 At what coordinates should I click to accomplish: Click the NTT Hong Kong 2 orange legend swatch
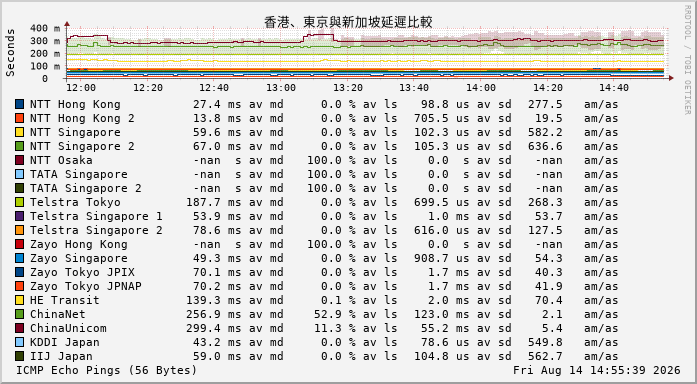[x=19, y=118]
